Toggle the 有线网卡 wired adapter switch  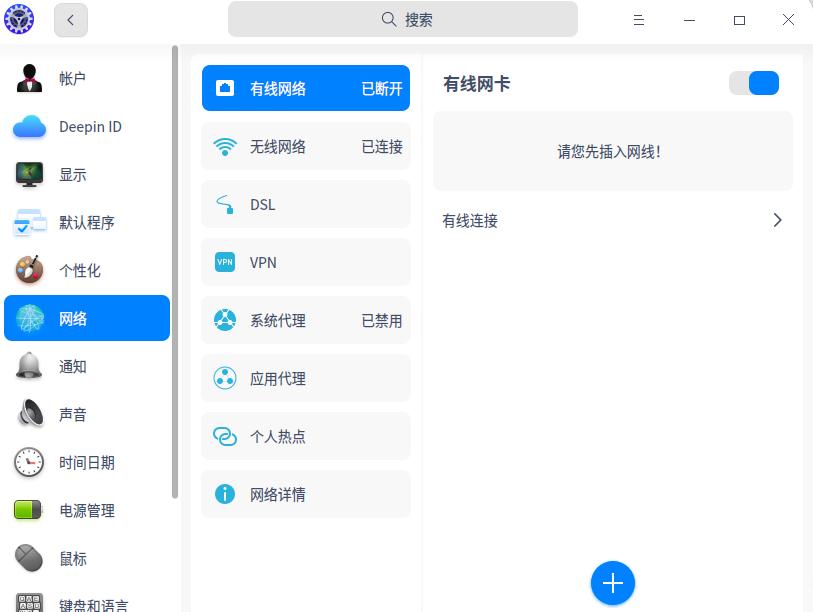point(754,83)
